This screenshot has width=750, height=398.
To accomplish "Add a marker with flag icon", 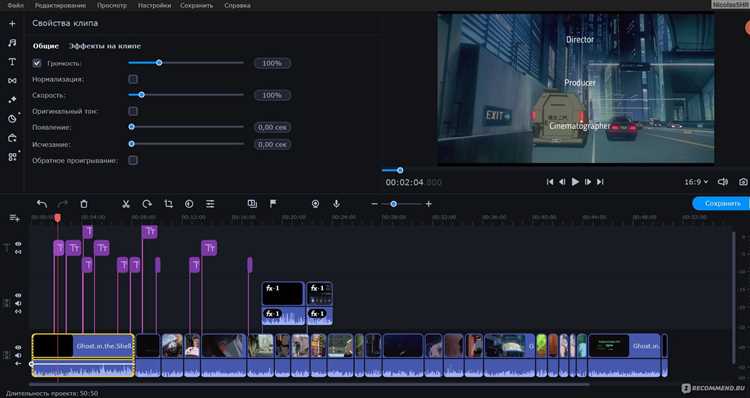I will (x=273, y=204).
